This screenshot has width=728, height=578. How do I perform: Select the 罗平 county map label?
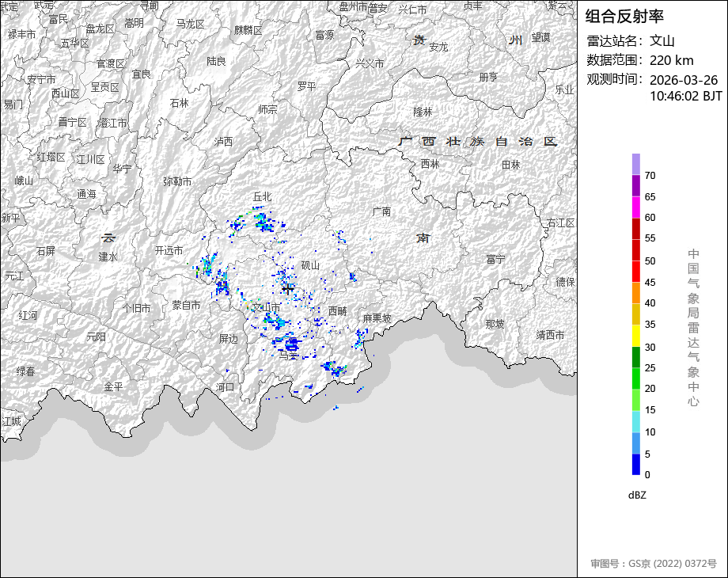coord(306,86)
